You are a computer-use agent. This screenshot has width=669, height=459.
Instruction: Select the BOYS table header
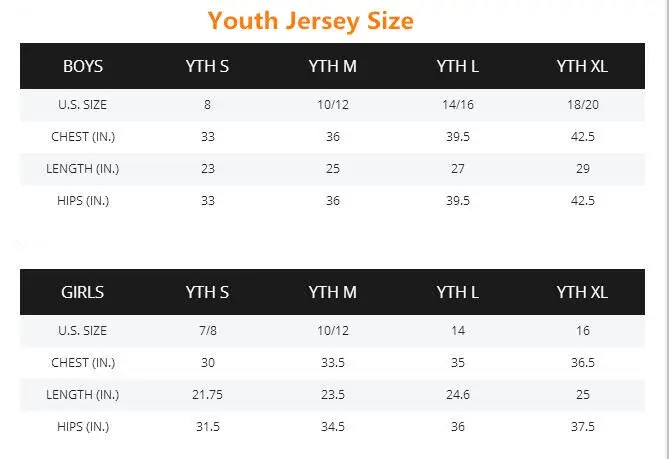click(x=83, y=66)
